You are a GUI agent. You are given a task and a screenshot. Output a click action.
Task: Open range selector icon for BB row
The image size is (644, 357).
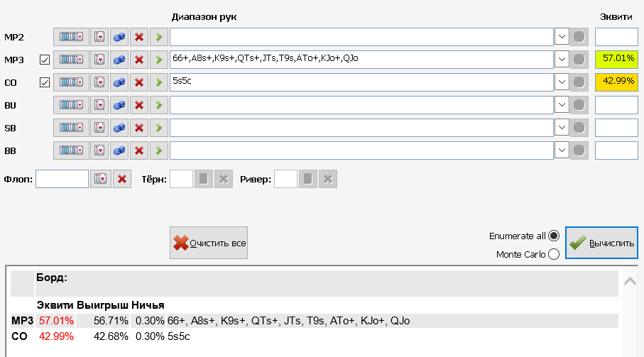tap(71, 150)
